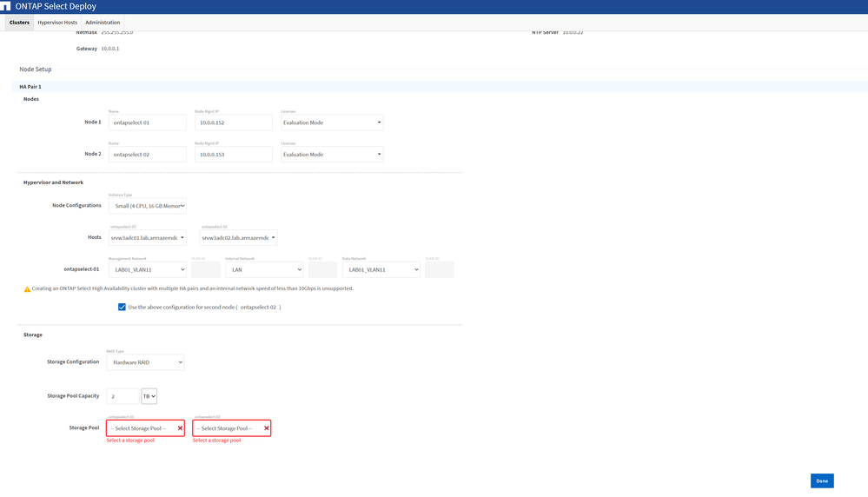Open Management Network LAB01_VLAN11 dropdown
The image size is (868, 497).
coord(147,270)
